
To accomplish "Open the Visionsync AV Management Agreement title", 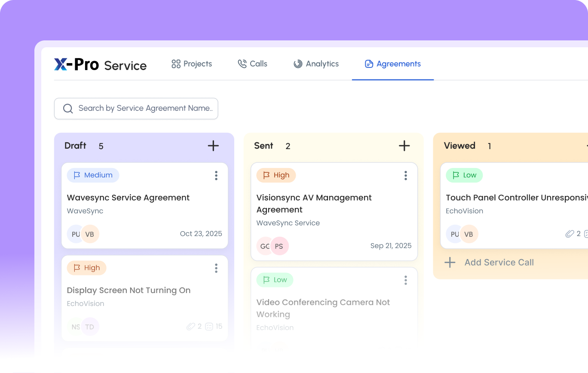I will tap(314, 204).
